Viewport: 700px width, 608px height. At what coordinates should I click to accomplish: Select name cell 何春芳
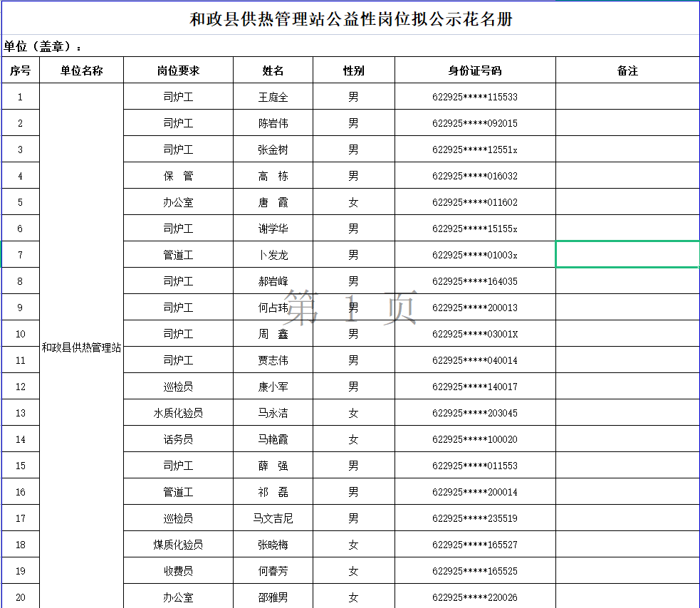click(x=273, y=570)
